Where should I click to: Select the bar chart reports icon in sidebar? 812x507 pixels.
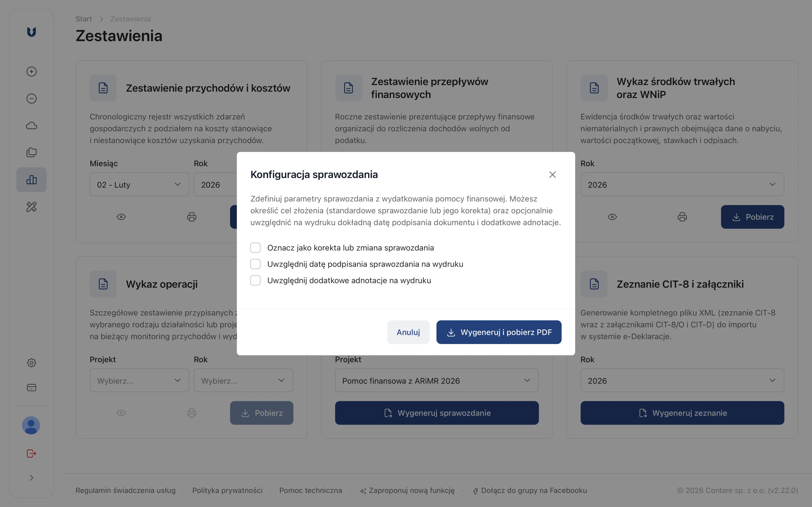[31, 180]
